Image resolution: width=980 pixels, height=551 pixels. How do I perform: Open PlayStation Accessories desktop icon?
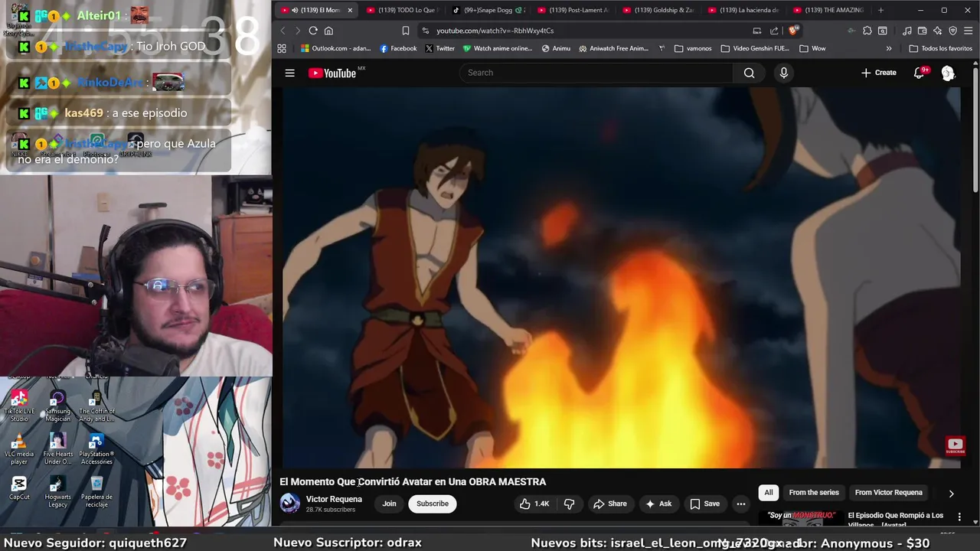96,448
